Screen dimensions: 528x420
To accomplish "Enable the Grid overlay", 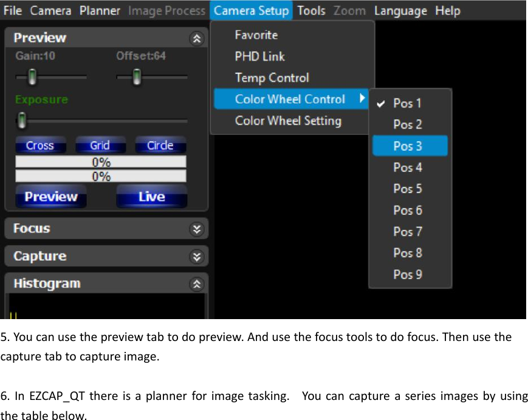I will click(x=100, y=145).
